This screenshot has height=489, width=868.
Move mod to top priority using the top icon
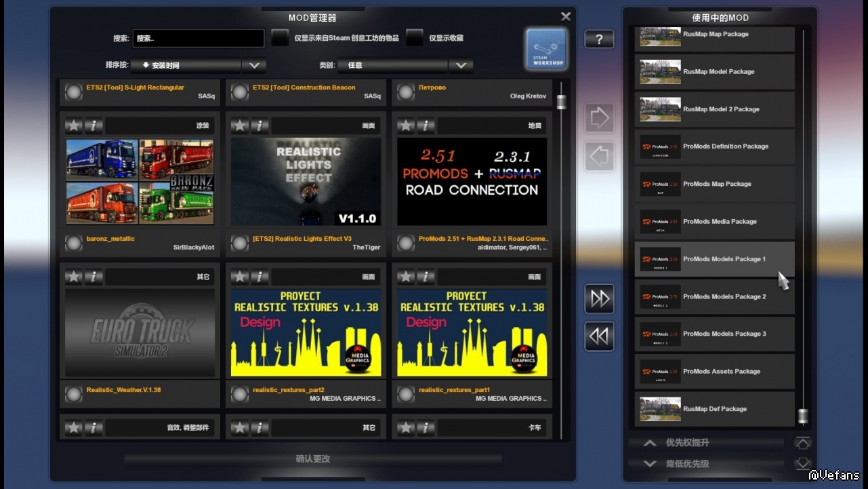(x=803, y=443)
